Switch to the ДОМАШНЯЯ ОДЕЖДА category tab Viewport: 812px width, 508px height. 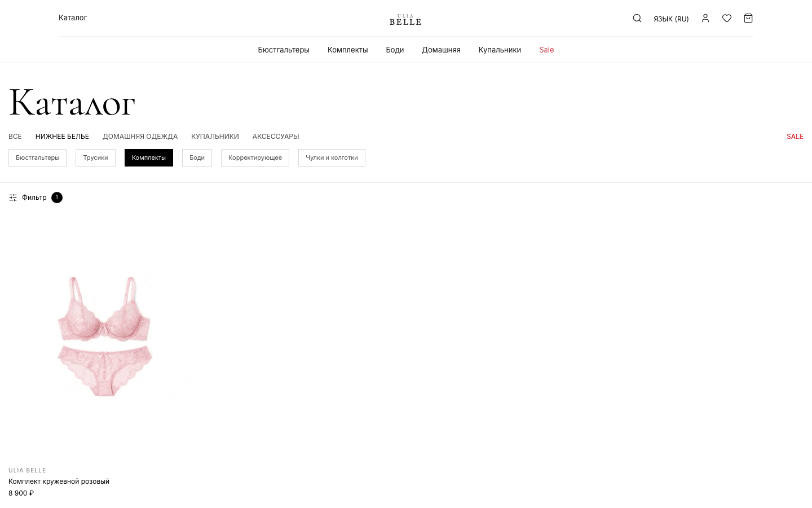coord(140,137)
